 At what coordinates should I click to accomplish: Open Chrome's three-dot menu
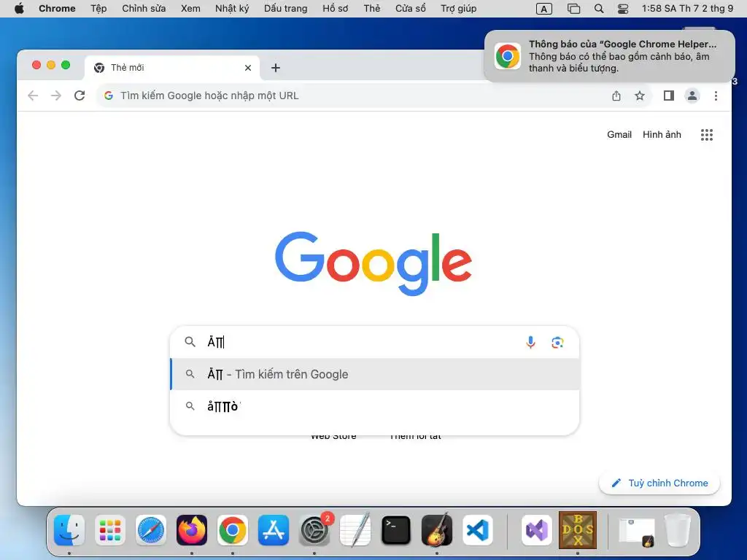[x=716, y=96]
